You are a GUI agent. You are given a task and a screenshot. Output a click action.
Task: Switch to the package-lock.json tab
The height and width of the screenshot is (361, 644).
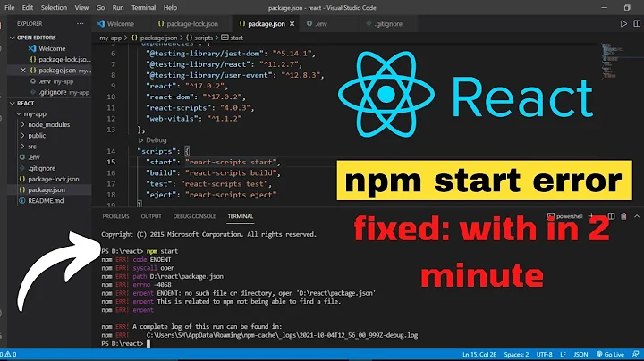coord(188,24)
